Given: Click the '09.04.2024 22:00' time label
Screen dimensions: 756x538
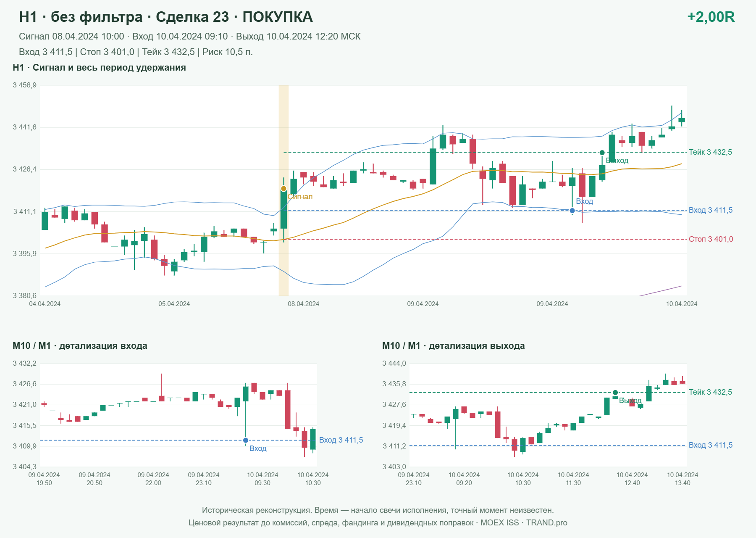Looking at the screenshot, I should [153, 479].
